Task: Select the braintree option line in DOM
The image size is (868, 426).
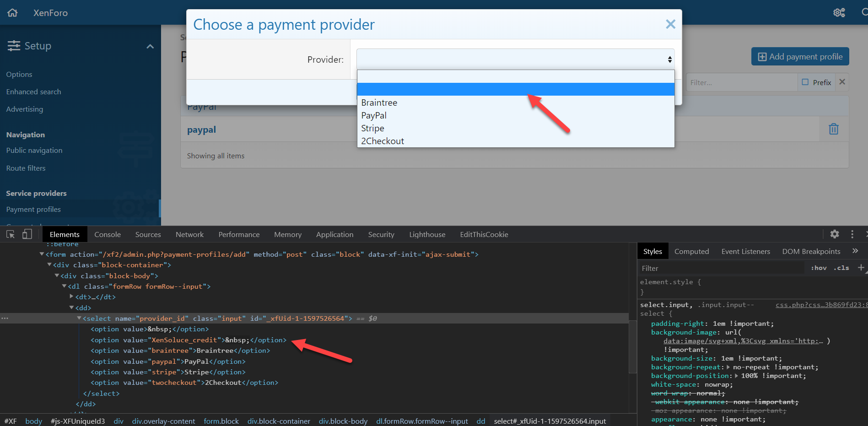Action: coord(180,351)
